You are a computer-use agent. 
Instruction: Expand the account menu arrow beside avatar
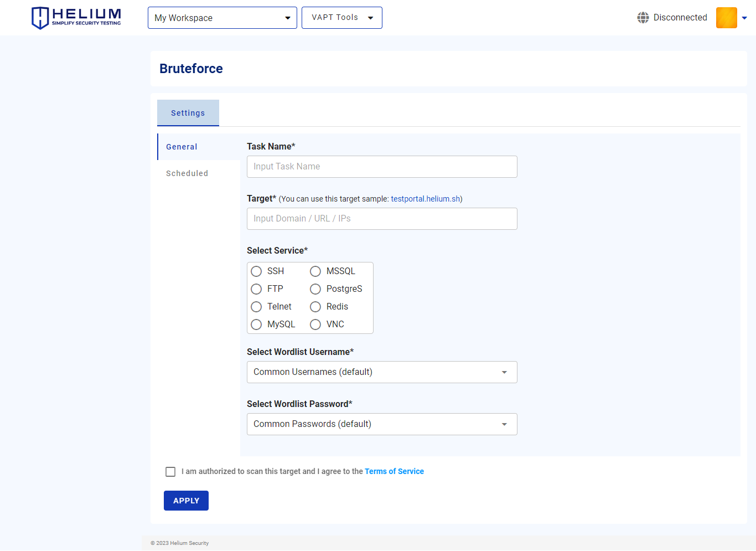744,18
